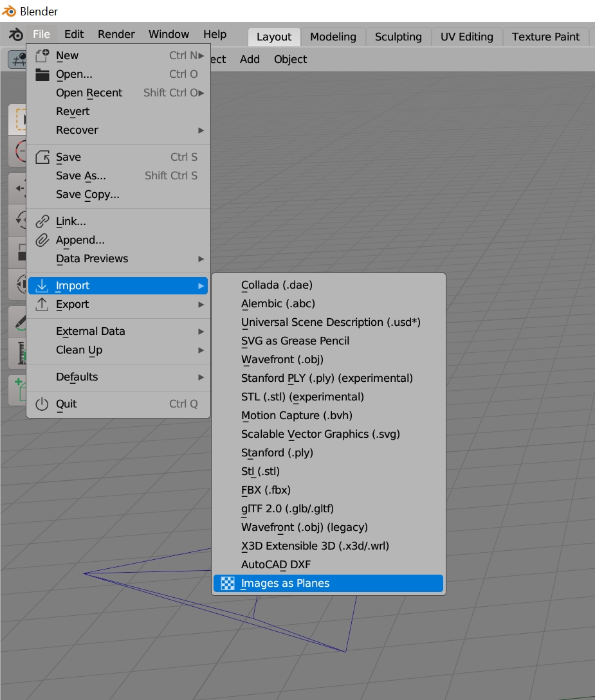Click the Link chain icon
This screenshot has width=595, height=700.
[42, 221]
